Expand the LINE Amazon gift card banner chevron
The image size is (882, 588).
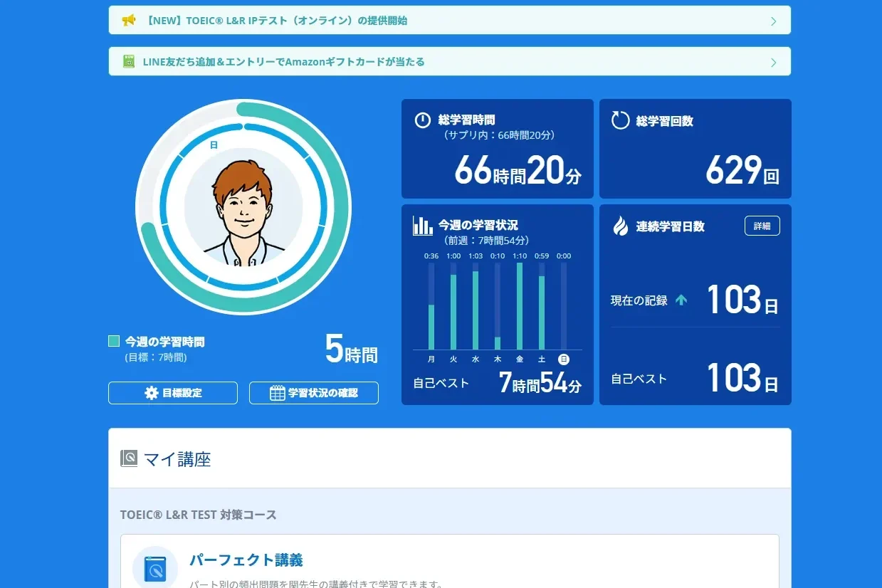click(x=774, y=63)
